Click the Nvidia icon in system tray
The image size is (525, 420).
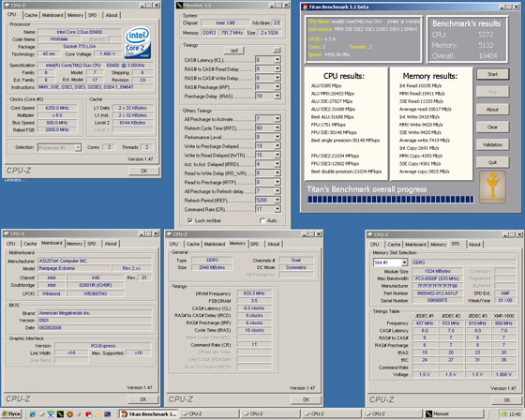pos(503,414)
